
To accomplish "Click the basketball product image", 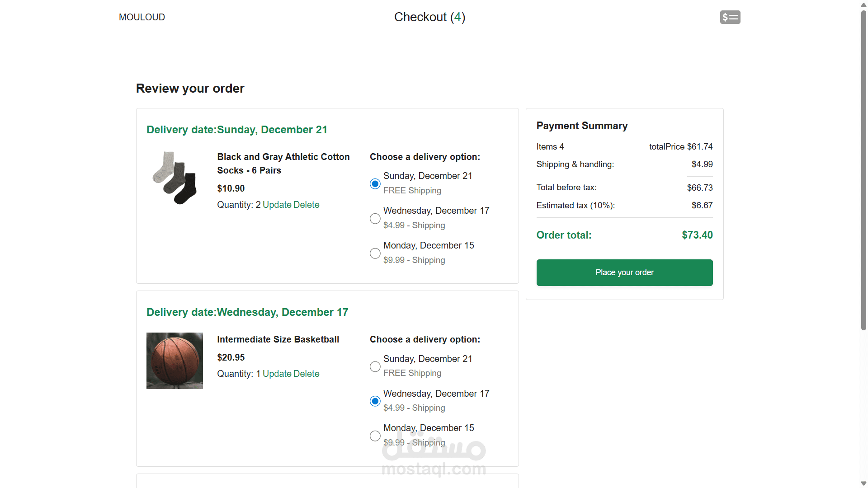I will [175, 361].
